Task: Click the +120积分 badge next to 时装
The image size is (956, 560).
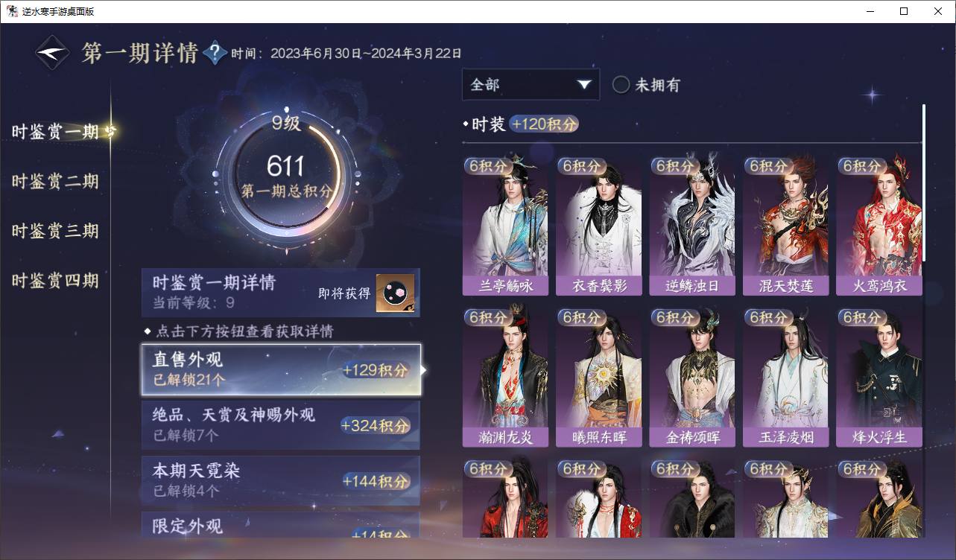Action: coord(545,124)
